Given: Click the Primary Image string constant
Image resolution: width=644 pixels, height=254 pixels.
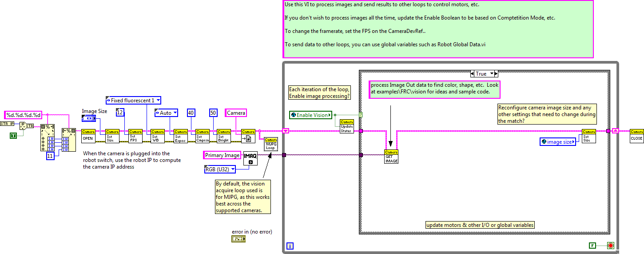Looking at the screenshot, I should point(223,155).
